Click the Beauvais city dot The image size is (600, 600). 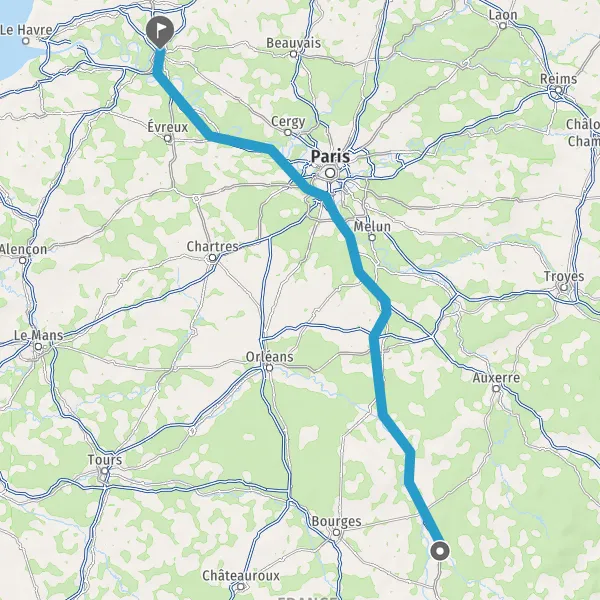coord(293,54)
